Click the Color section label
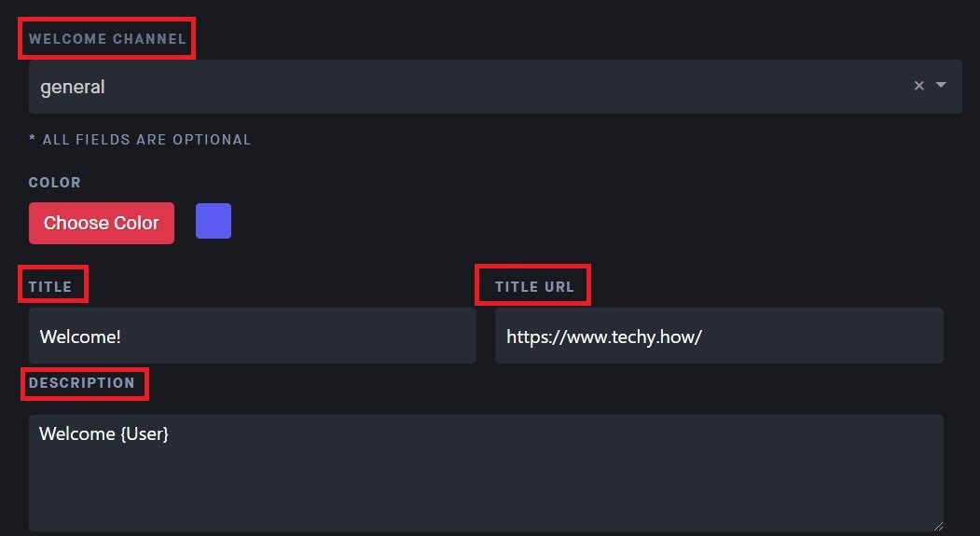The width and height of the screenshot is (980, 536). (55, 183)
